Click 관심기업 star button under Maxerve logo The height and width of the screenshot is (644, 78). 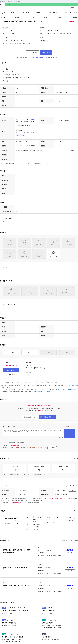click(7, 524)
